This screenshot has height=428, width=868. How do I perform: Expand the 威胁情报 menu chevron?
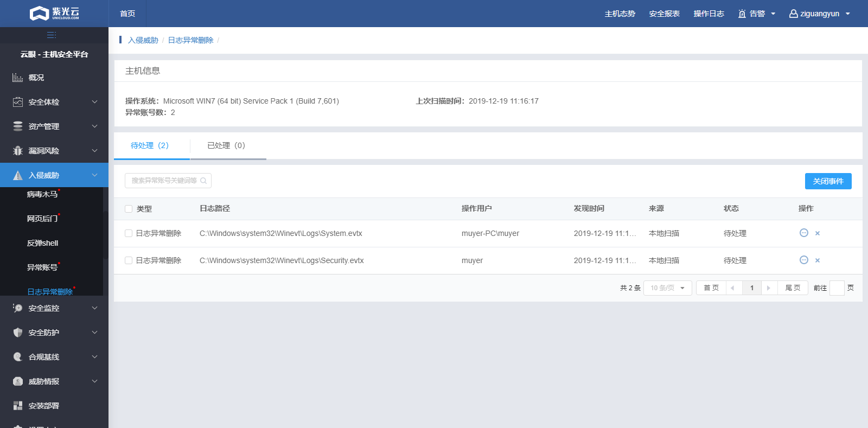pos(95,381)
